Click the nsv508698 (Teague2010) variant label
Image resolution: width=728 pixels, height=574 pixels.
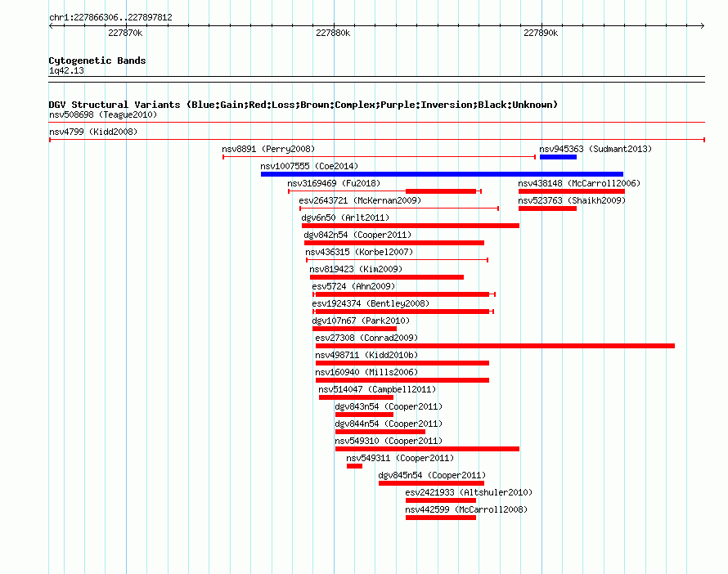(x=103, y=114)
